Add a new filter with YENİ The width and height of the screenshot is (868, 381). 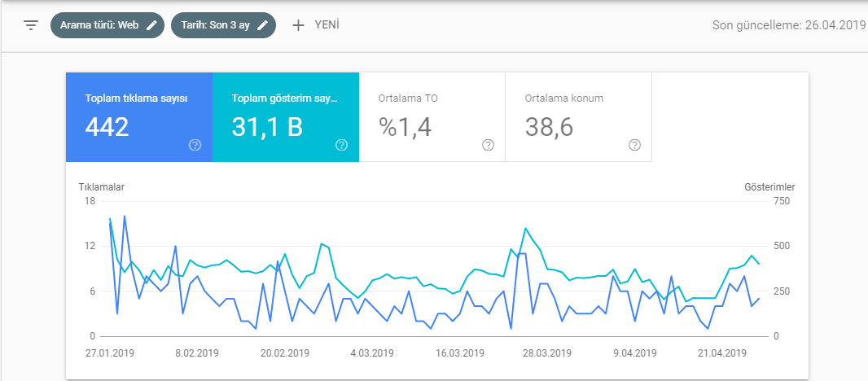(316, 25)
